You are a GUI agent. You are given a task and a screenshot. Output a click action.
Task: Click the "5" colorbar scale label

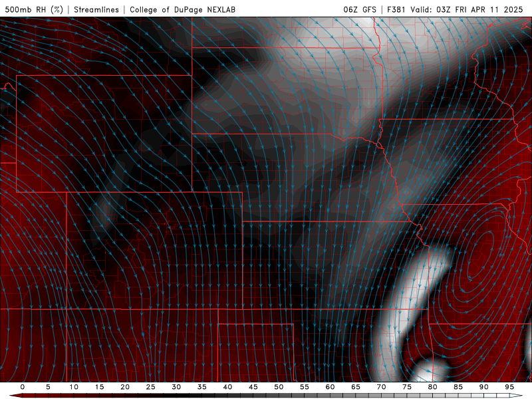(48, 387)
